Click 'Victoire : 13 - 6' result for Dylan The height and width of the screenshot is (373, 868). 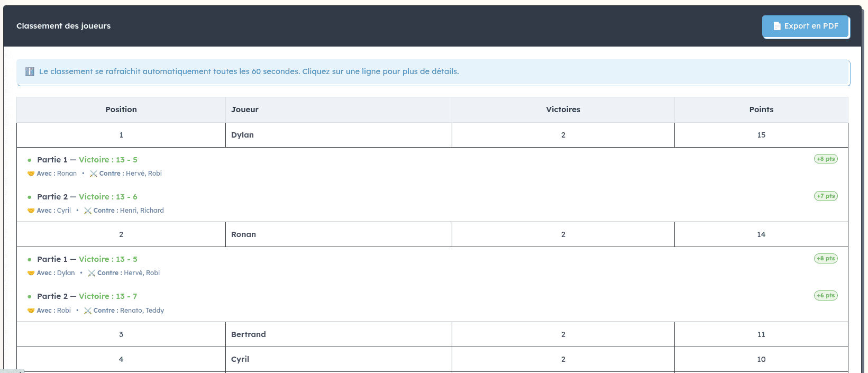point(108,197)
